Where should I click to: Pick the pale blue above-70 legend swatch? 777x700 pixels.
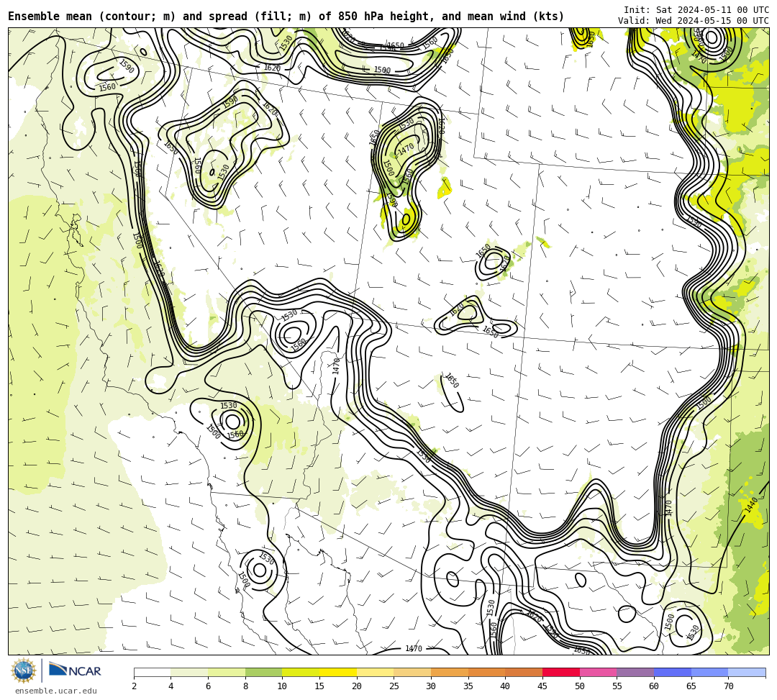point(747,672)
